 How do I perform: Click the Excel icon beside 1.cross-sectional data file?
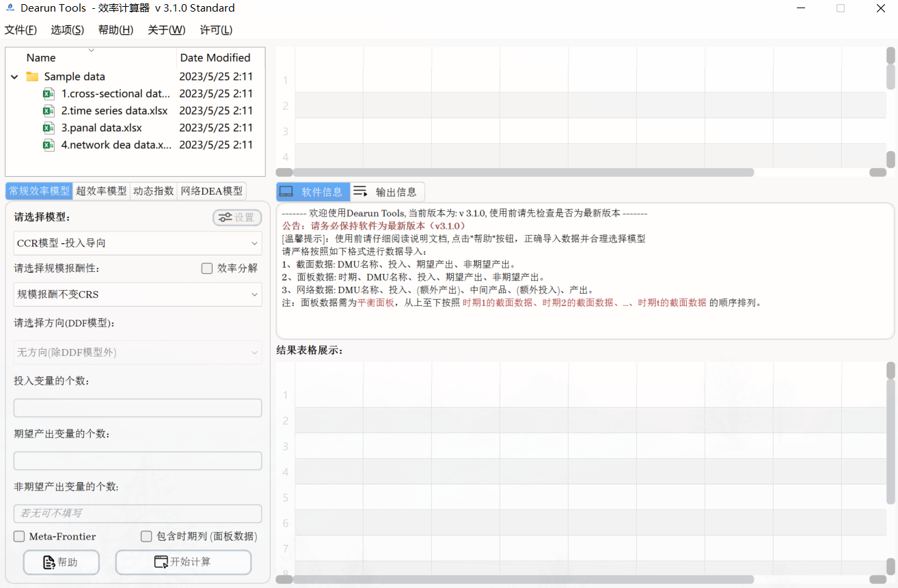tap(49, 93)
